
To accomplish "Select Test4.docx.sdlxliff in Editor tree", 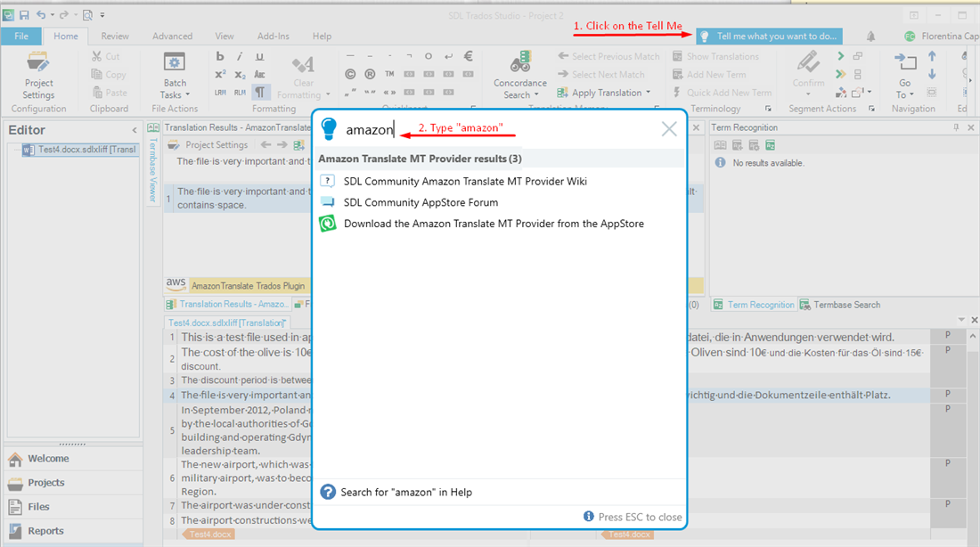I will [80, 150].
